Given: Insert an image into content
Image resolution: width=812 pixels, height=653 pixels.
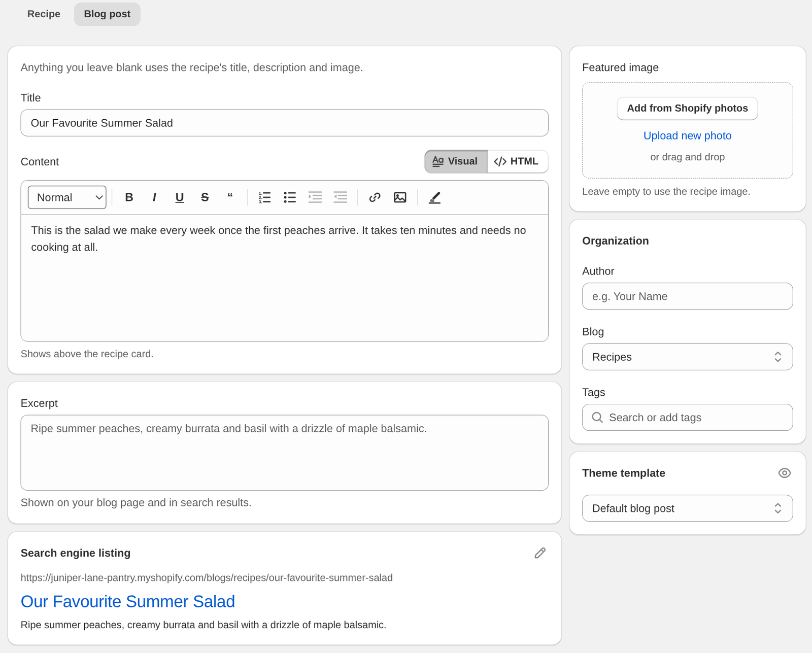Looking at the screenshot, I should [400, 197].
